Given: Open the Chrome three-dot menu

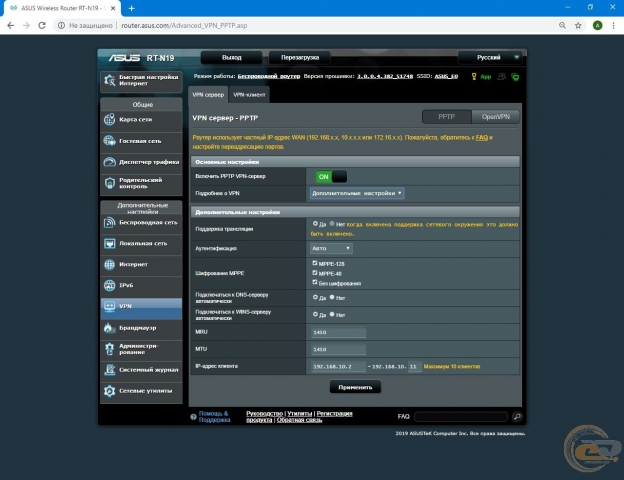Looking at the screenshot, I should coord(614,25).
